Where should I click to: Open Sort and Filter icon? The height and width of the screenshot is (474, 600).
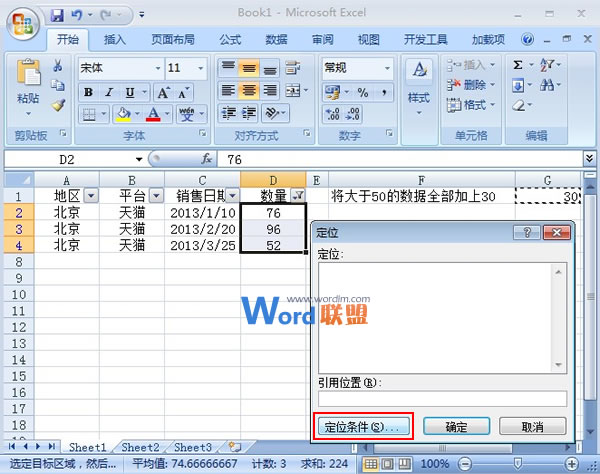(546, 65)
